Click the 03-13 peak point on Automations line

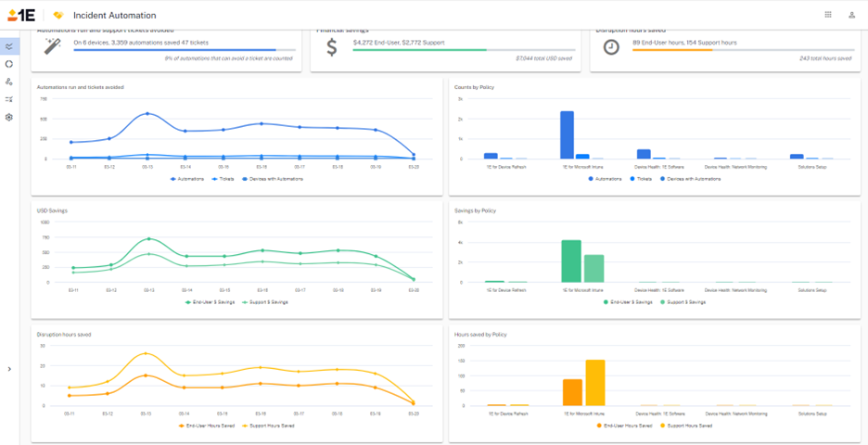(x=147, y=113)
